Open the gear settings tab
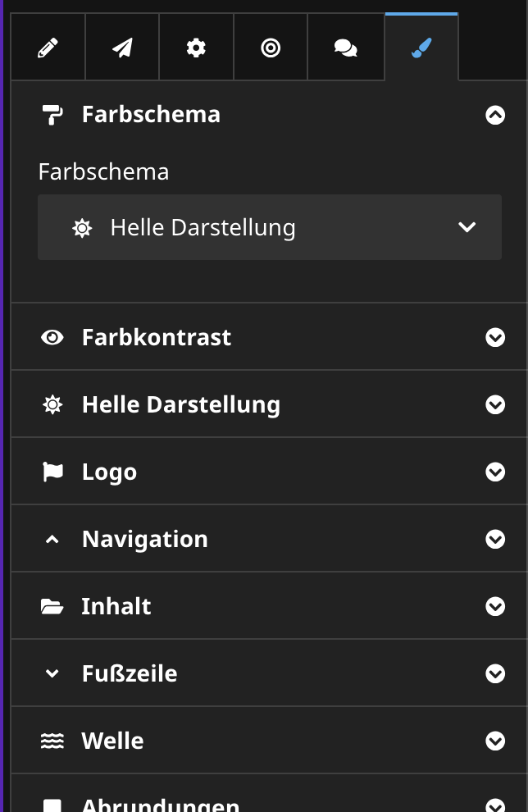528x812 pixels. [x=196, y=48]
